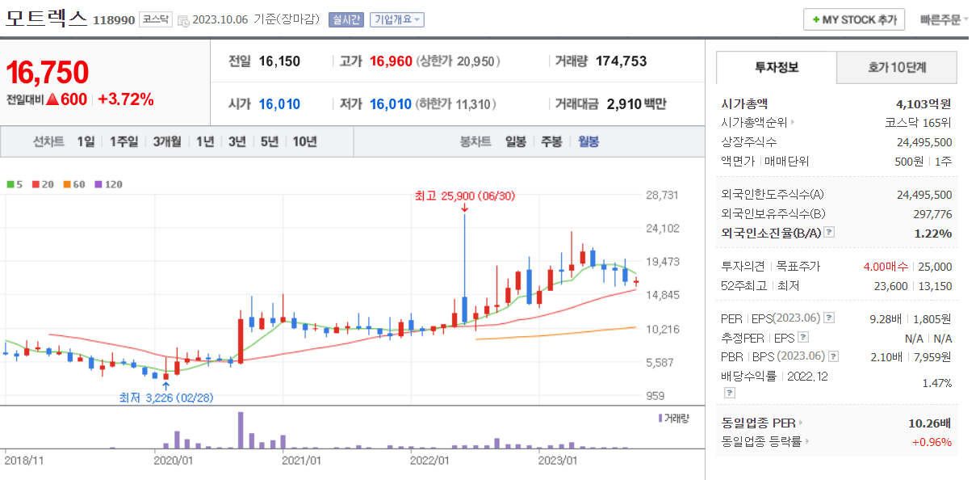Open help icon under 배당수익률
The width and height of the screenshot is (980, 480).
click(x=729, y=393)
